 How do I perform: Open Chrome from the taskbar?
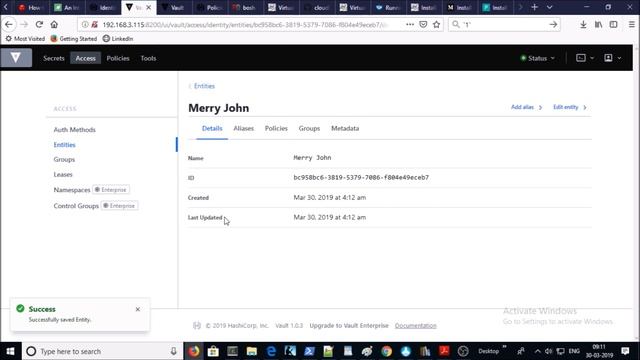tap(386, 351)
